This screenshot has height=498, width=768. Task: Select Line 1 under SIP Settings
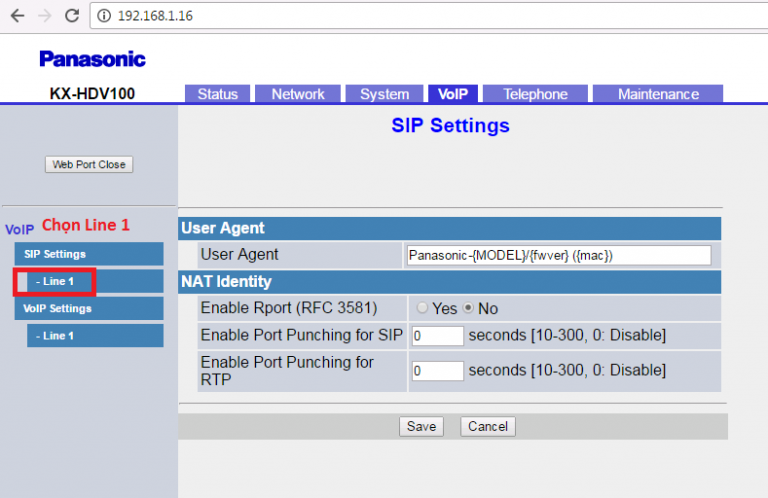point(55,282)
